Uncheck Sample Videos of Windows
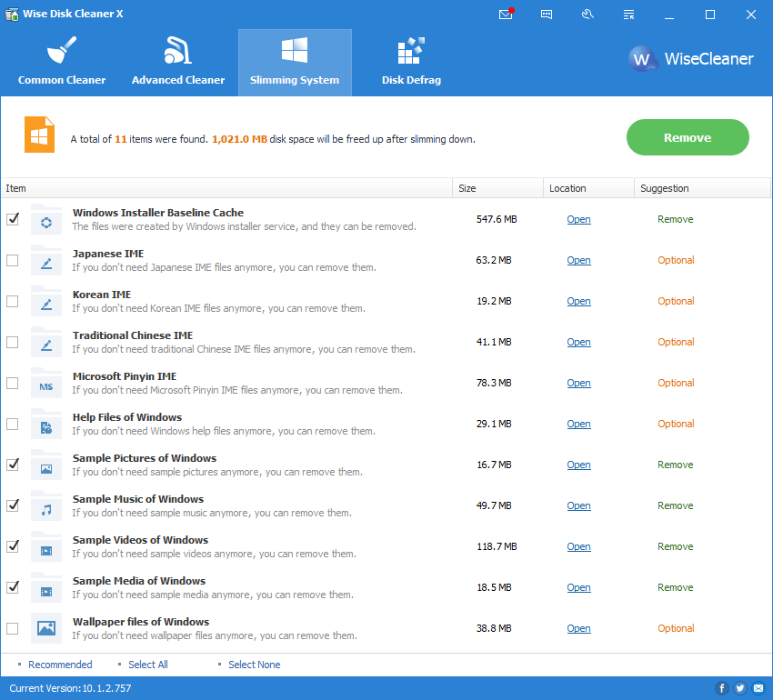 point(13,546)
